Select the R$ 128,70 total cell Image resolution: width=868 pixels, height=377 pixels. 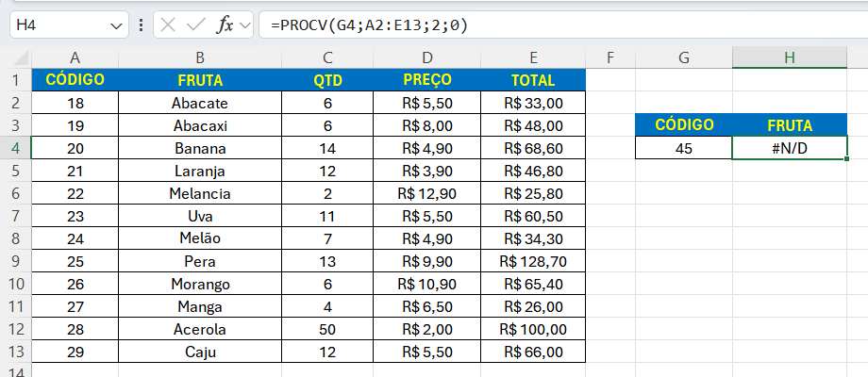533,261
